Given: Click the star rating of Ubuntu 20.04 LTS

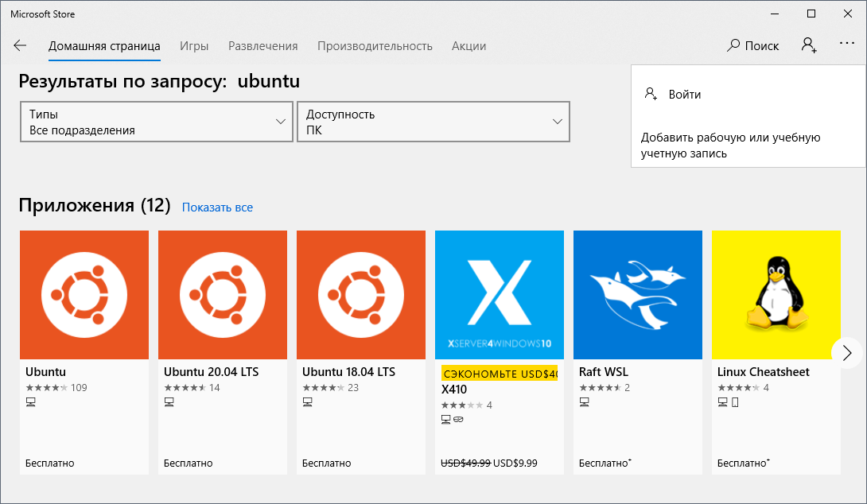Looking at the screenshot, I should pyautogui.click(x=185, y=387).
